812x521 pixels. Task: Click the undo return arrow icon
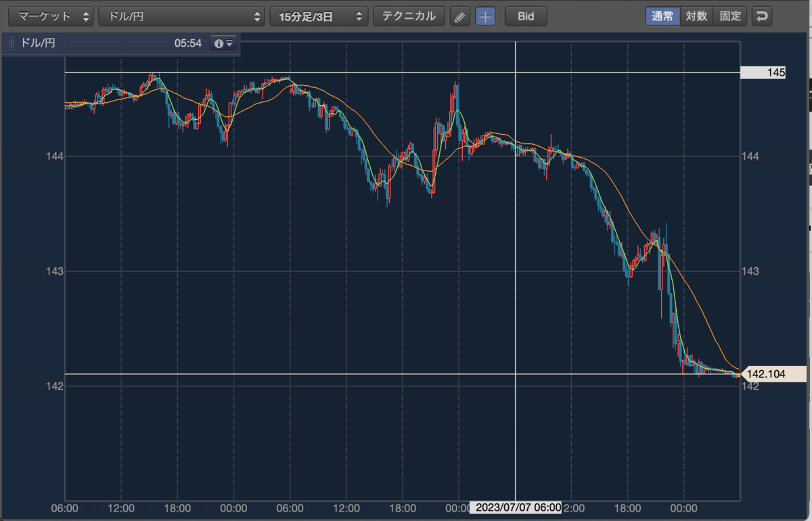point(763,16)
